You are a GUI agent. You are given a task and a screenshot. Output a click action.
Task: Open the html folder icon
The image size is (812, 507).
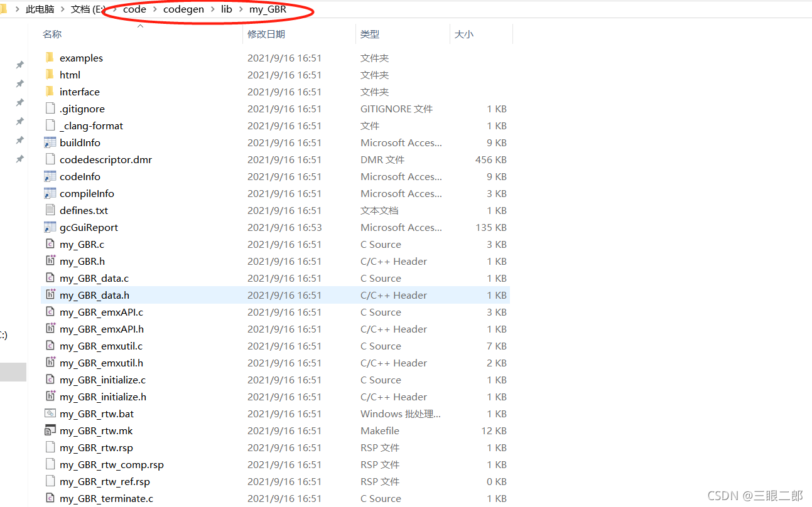pos(50,75)
